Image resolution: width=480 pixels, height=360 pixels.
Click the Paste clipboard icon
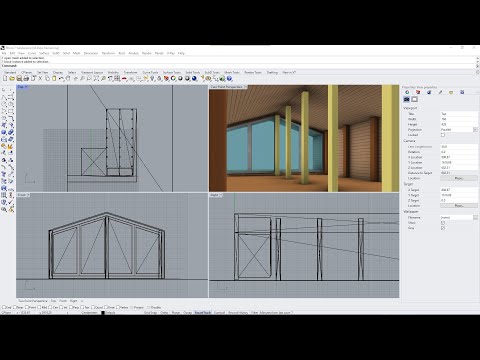coord(54,79)
